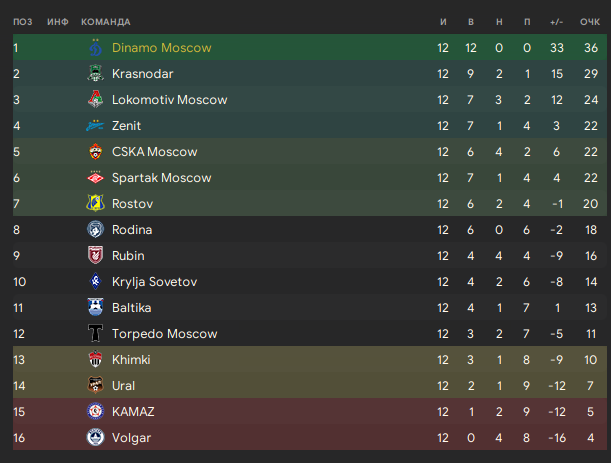This screenshot has width=611, height=463.
Task: Select the Khimki team name
Action: click(x=131, y=359)
